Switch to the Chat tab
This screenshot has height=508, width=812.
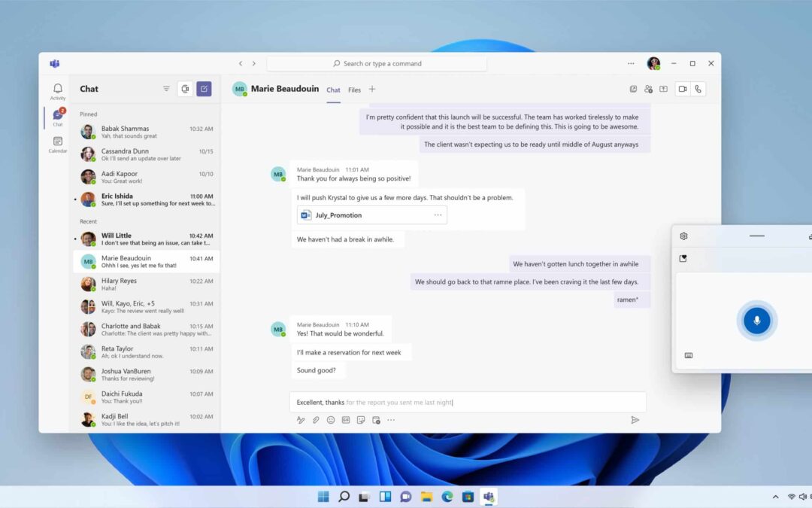click(333, 90)
